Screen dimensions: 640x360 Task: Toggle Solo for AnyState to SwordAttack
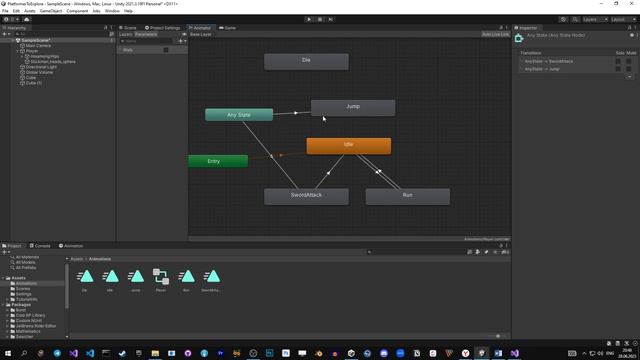pyautogui.click(x=618, y=61)
